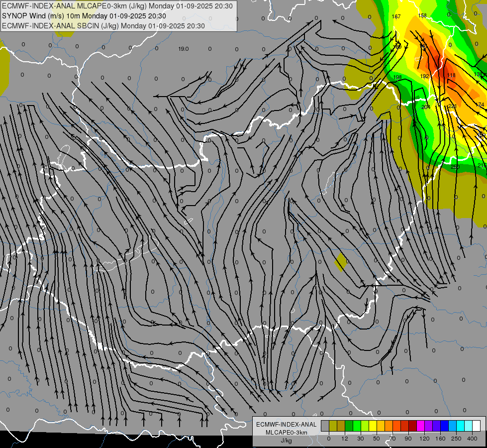Screen dimensions: 487x448
Task: Select the dark green swatch right of 12
Action: coord(349,426)
